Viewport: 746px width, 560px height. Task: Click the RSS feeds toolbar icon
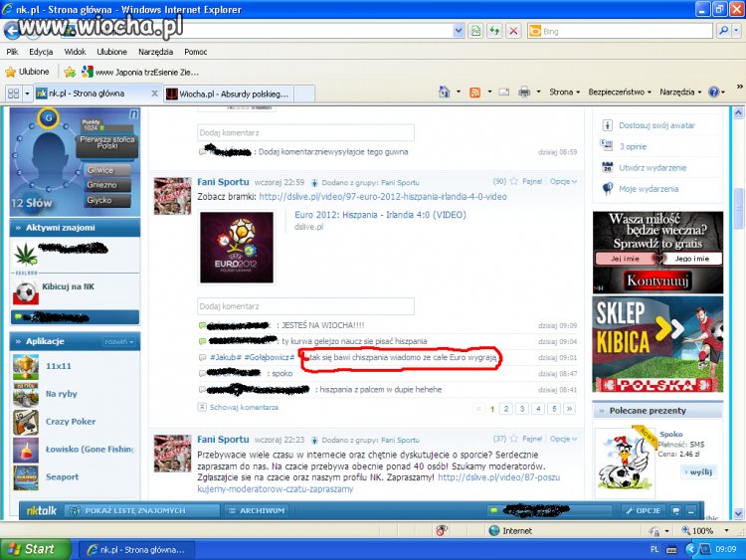tap(474, 93)
